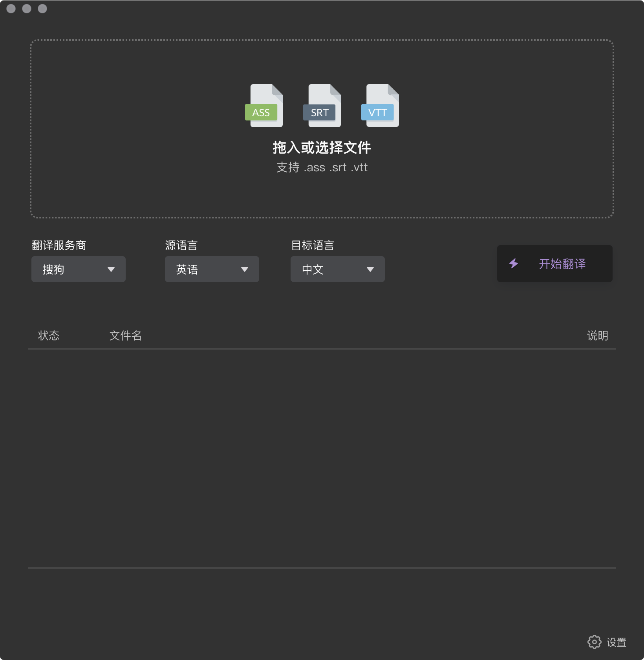Click the 支持 .ass .srt .vtt hint text
Viewport: 644px width, 660px height.
(322, 167)
